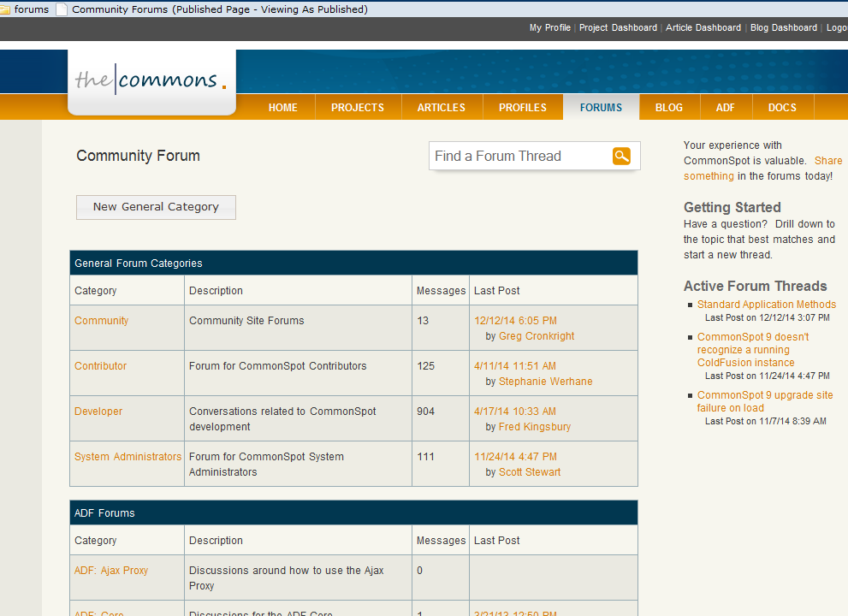Open the ARTICLES tab
Image resolution: width=848 pixels, height=616 pixels.
[442, 107]
